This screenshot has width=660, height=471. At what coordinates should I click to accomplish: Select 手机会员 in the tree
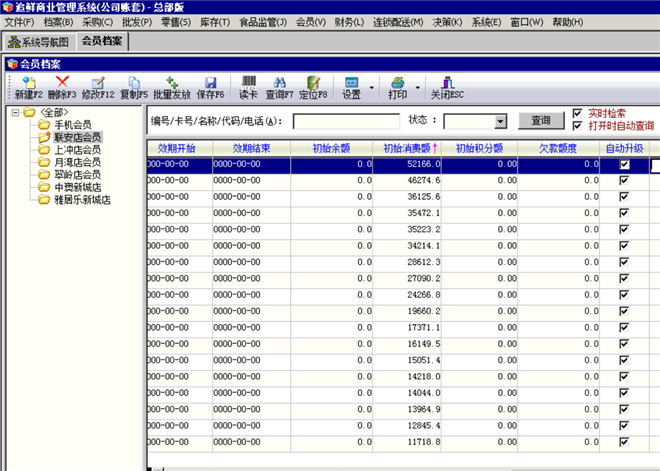point(73,125)
